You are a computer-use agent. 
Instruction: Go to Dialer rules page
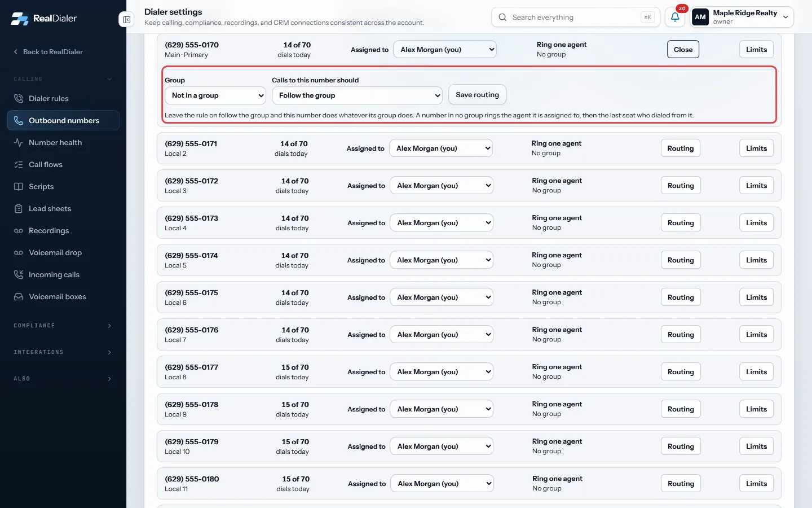click(63, 98)
